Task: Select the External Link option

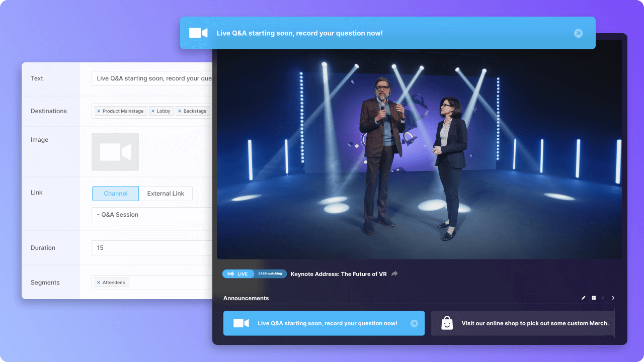Action: (x=166, y=194)
